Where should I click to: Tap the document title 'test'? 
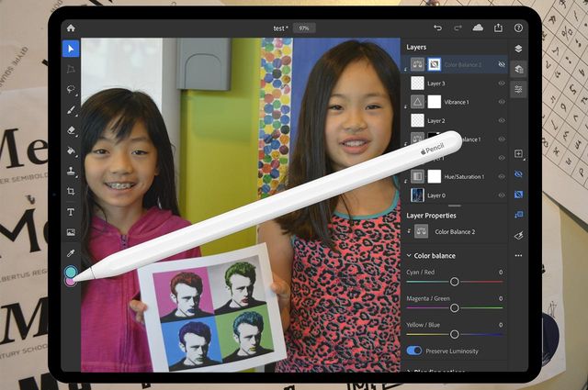point(280,28)
